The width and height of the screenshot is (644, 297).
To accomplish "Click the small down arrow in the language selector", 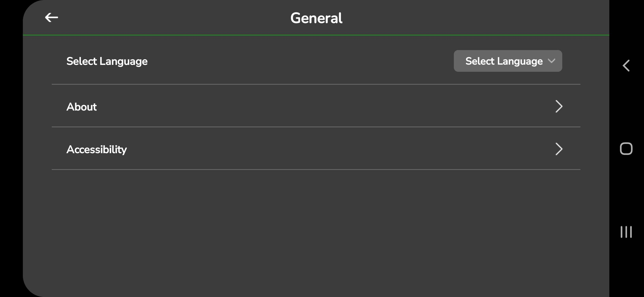I will 552,61.
